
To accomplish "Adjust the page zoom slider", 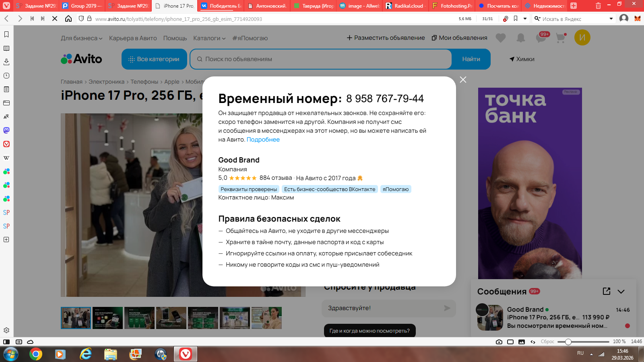I will click(x=583, y=342).
